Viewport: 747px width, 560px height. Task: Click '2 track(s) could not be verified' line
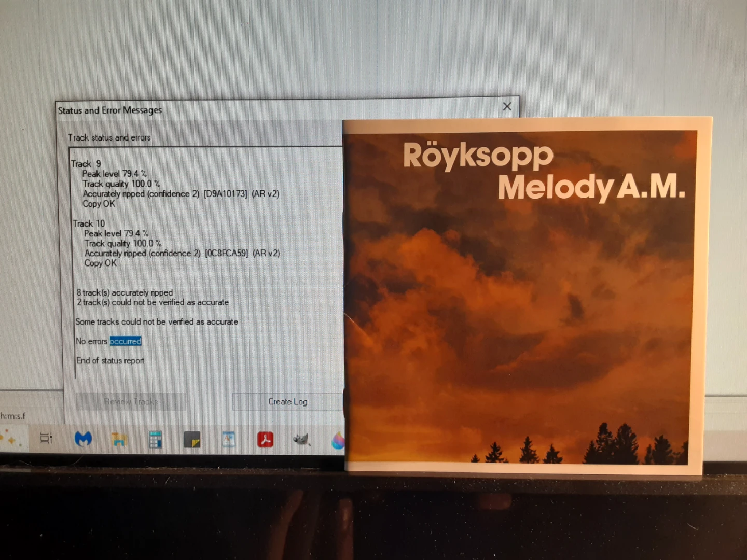pos(153,302)
